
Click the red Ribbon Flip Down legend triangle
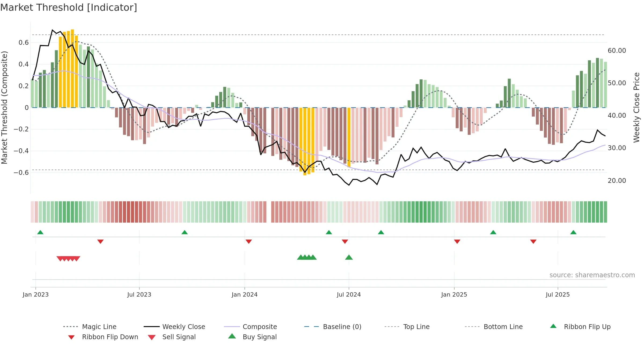pos(71,337)
